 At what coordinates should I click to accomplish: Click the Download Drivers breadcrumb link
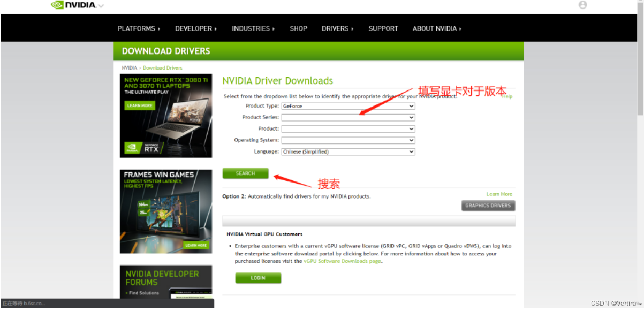pos(163,68)
